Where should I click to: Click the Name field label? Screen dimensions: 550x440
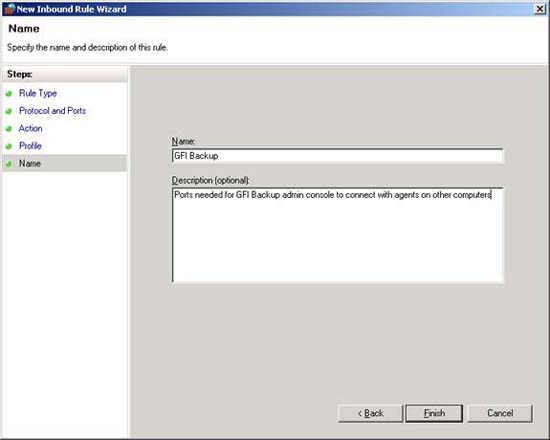click(183, 141)
